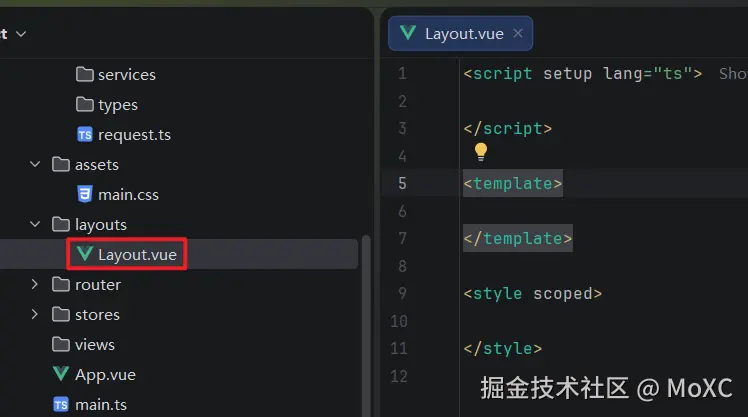Click the project tree vertical scrollbar
Screen dimensions: 748x417
coord(366,325)
